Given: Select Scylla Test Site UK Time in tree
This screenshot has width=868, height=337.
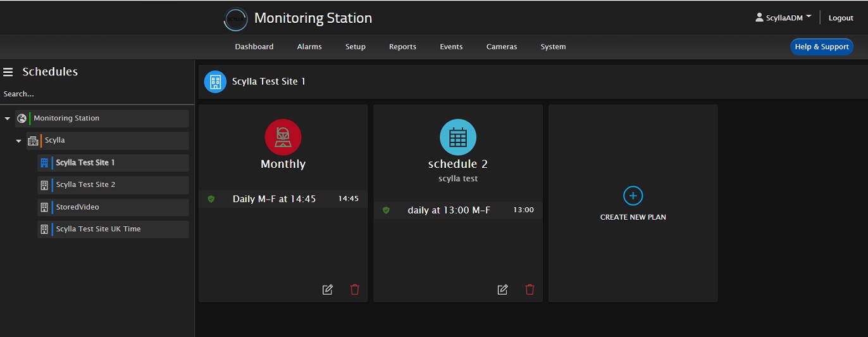Looking at the screenshot, I should coord(98,229).
